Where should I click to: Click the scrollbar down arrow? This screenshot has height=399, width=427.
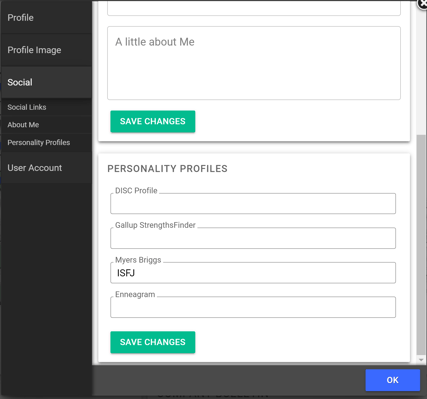click(421, 360)
